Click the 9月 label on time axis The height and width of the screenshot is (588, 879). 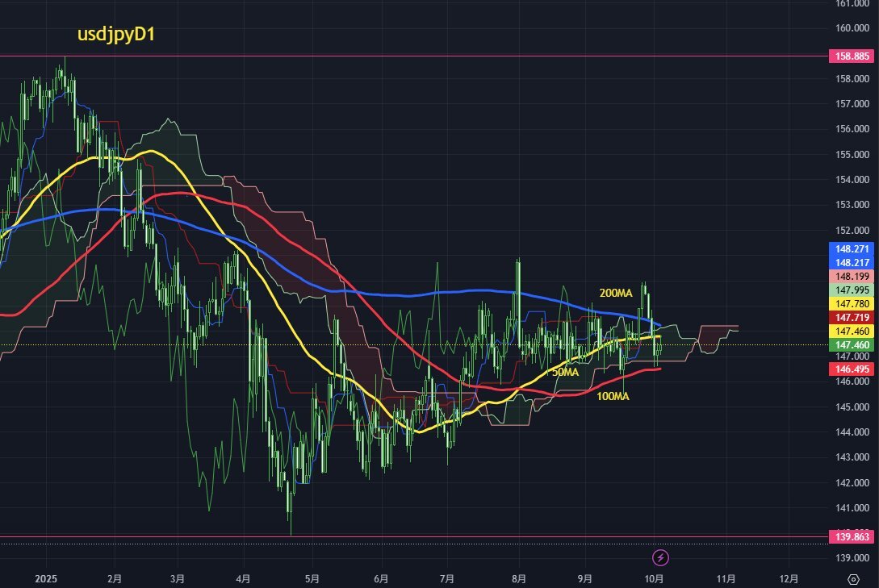point(585,579)
